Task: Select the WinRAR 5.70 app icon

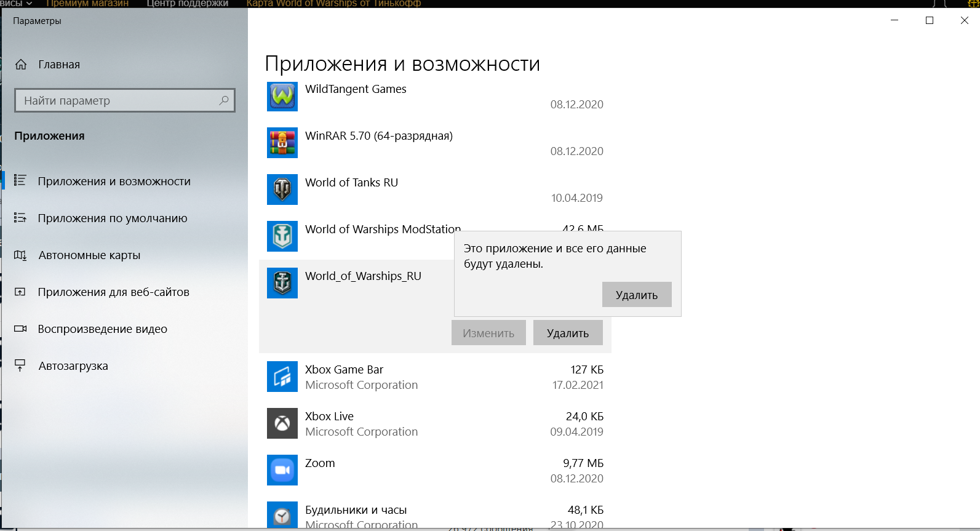Action: 282,143
